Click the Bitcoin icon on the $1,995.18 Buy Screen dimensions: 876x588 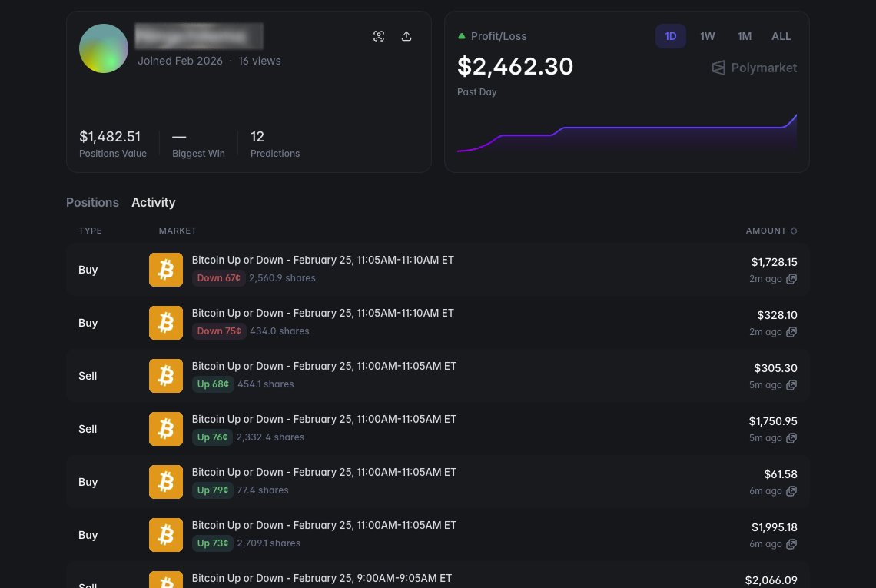(x=165, y=535)
